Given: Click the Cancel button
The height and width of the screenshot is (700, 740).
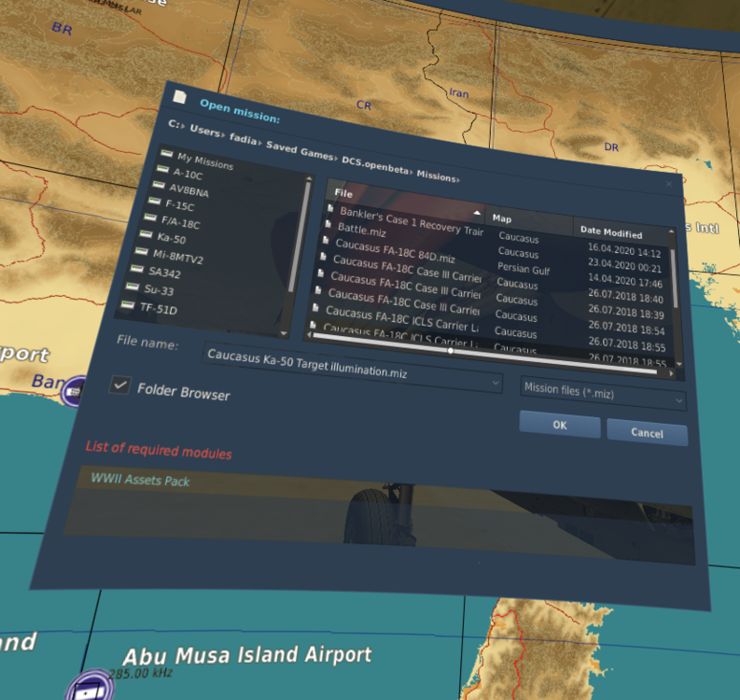Looking at the screenshot, I should coord(647,432).
